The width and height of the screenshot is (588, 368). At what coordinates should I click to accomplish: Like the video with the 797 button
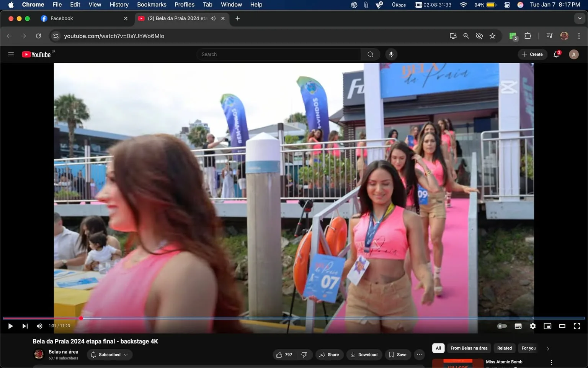pyautogui.click(x=284, y=355)
